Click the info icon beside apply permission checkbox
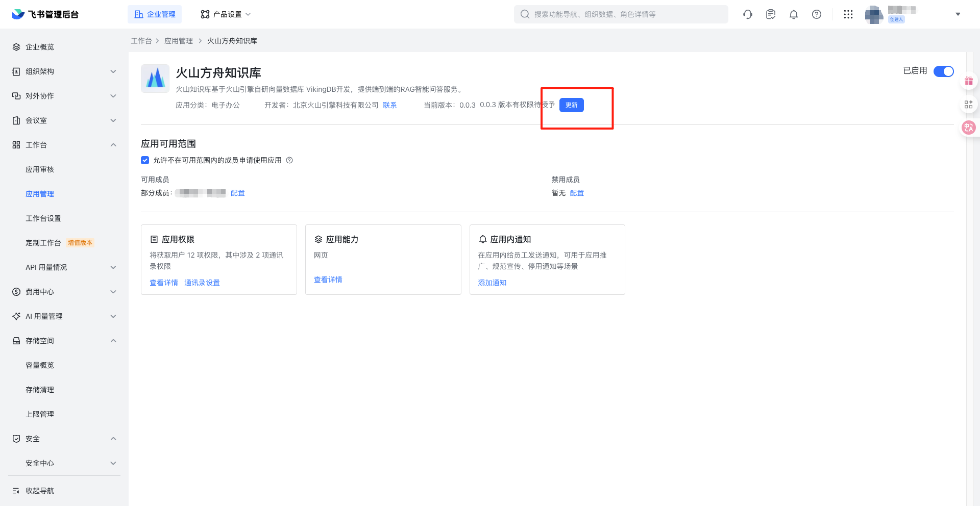 click(x=289, y=160)
